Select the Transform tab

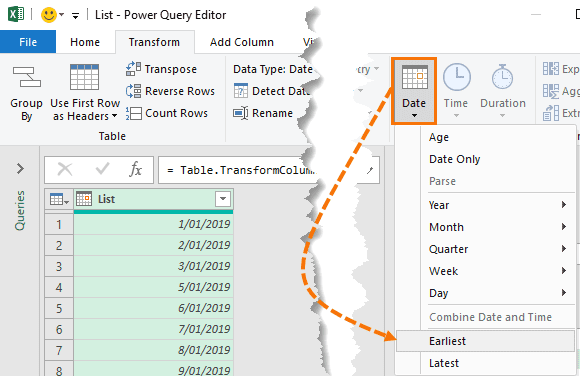tap(154, 42)
